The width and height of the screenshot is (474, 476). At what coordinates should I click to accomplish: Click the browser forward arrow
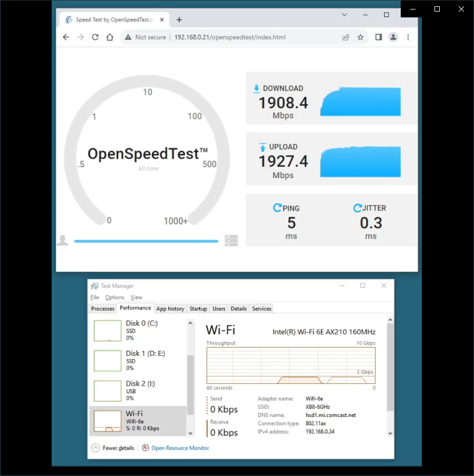81,37
